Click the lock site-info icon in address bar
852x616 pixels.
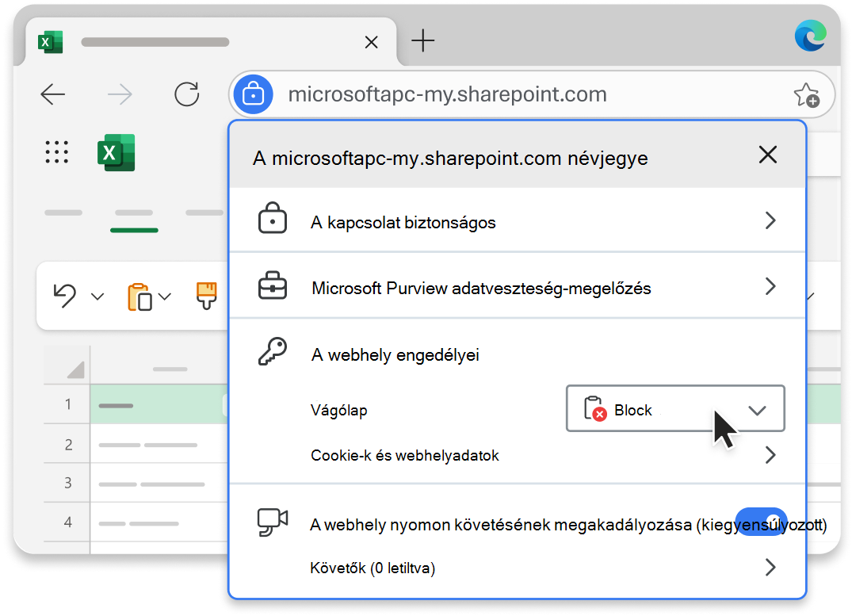coord(253,94)
